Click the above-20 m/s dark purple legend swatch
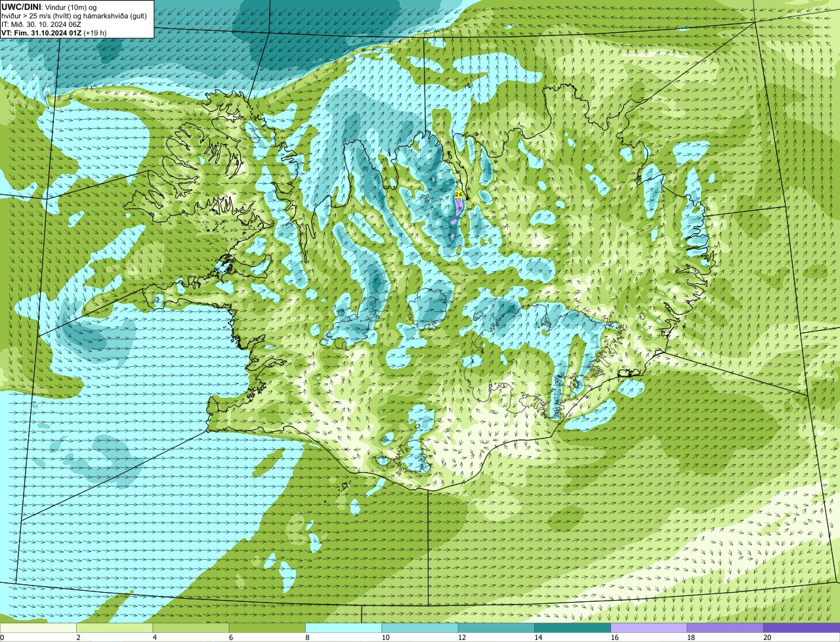The image size is (840, 642). coord(802,628)
